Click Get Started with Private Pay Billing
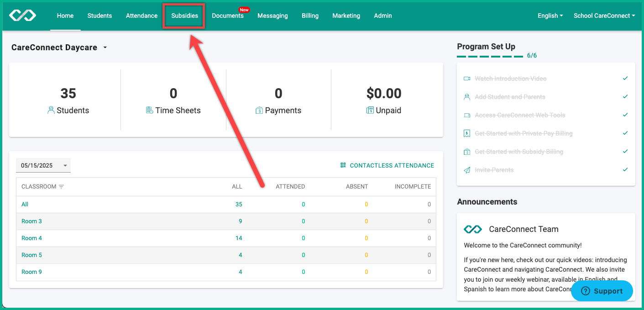644x310 pixels. [524, 133]
